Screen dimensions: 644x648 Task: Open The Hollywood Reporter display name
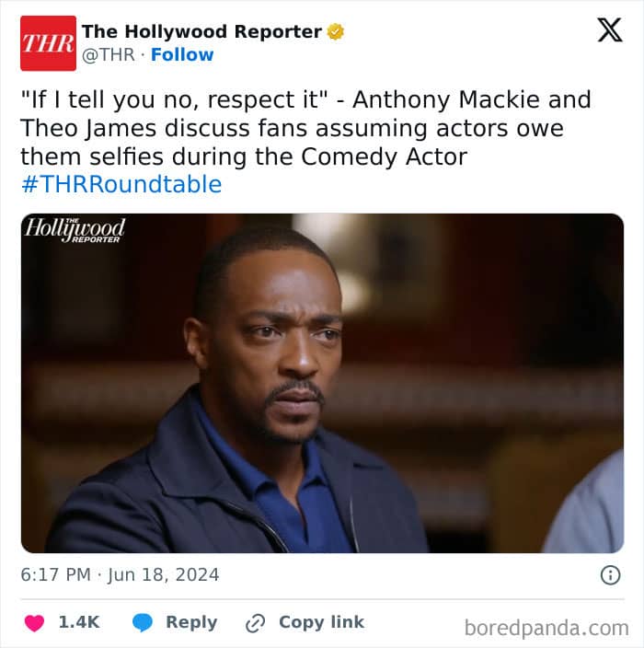(x=201, y=31)
